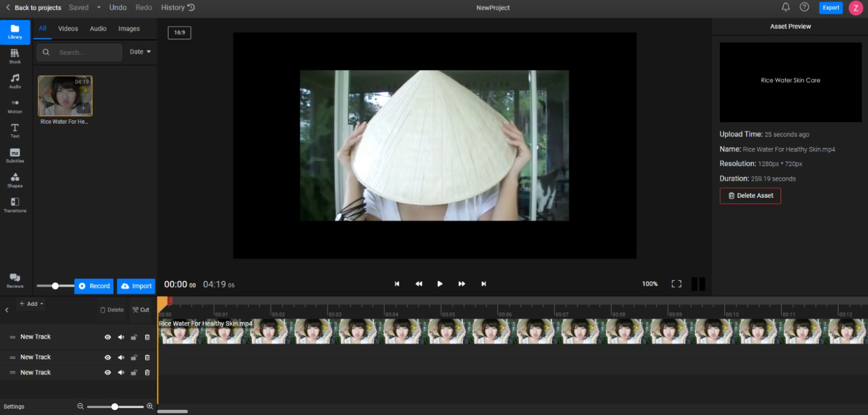Image resolution: width=868 pixels, height=415 pixels.
Task: Open the Subtitles panel
Action: tap(15, 155)
